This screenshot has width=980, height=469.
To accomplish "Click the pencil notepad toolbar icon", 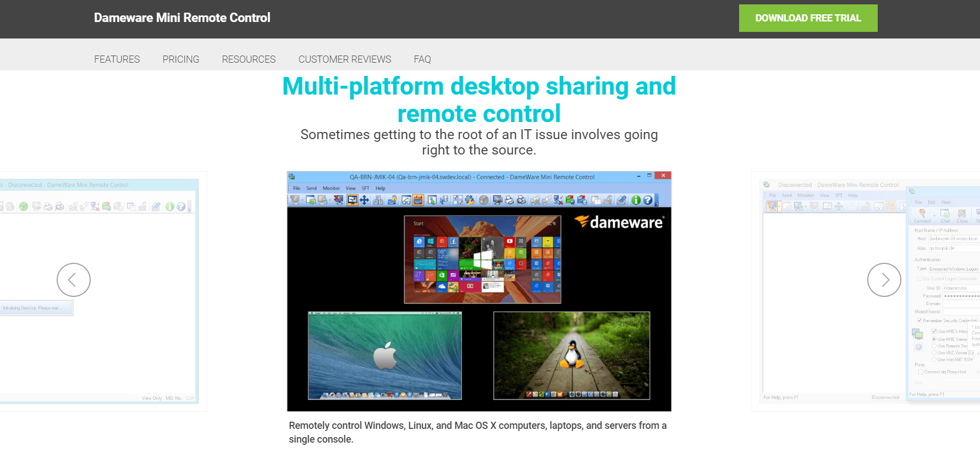I will [621, 200].
